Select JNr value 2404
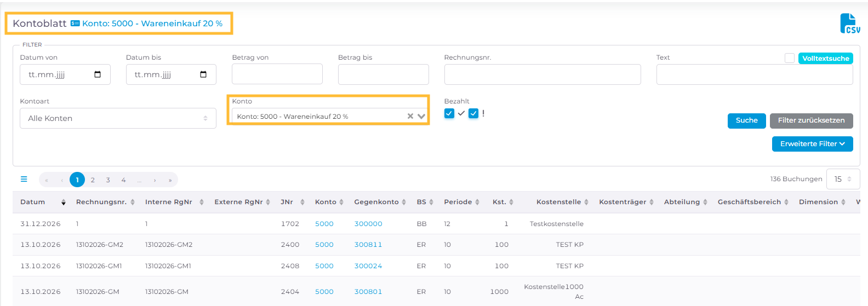This screenshot has width=868, height=306. [290, 292]
